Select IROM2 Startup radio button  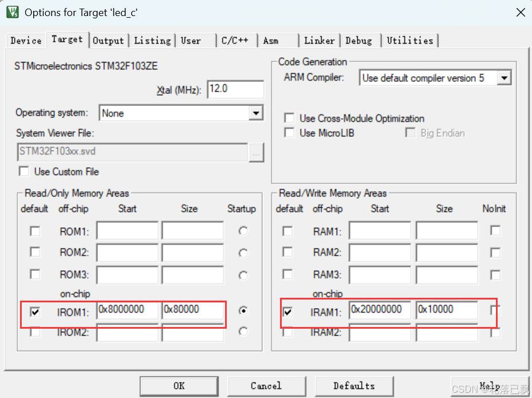tap(243, 332)
